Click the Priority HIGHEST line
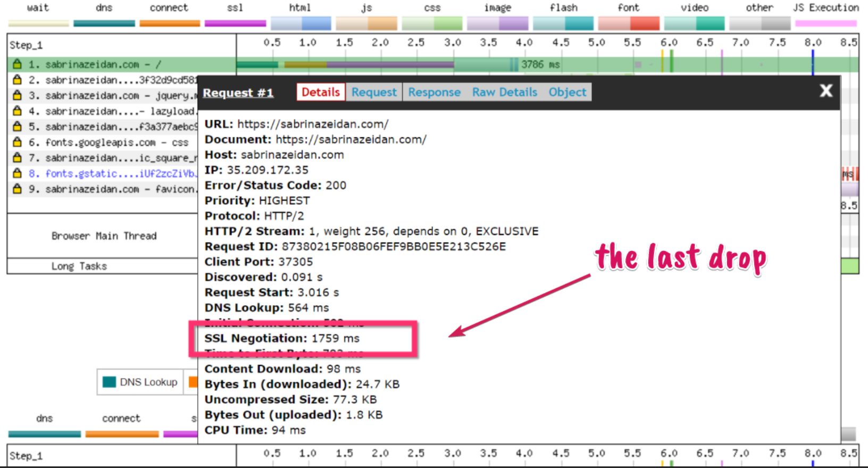 point(257,201)
